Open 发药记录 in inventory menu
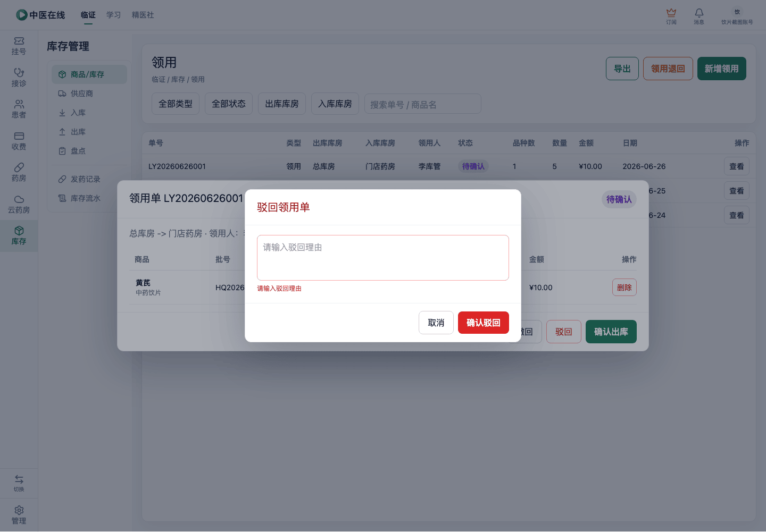Image resolution: width=766 pixels, height=532 pixels. [x=89, y=179]
